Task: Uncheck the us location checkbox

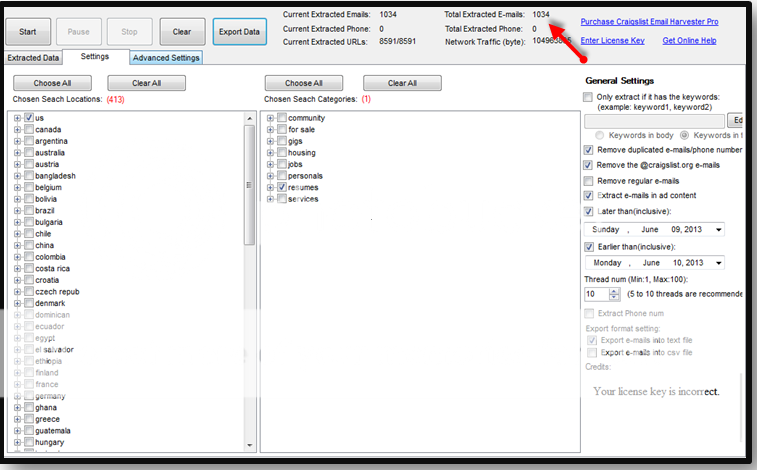Action: tap(29, 117)
